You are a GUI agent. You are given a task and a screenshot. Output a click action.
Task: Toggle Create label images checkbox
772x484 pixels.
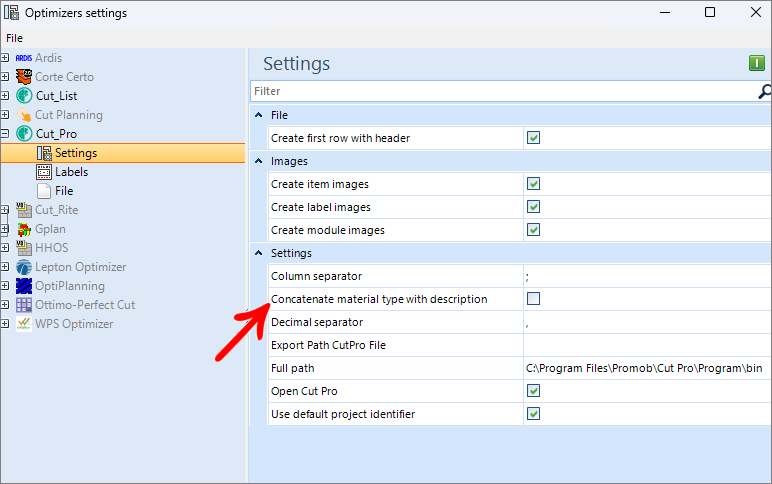click(533, 207)
